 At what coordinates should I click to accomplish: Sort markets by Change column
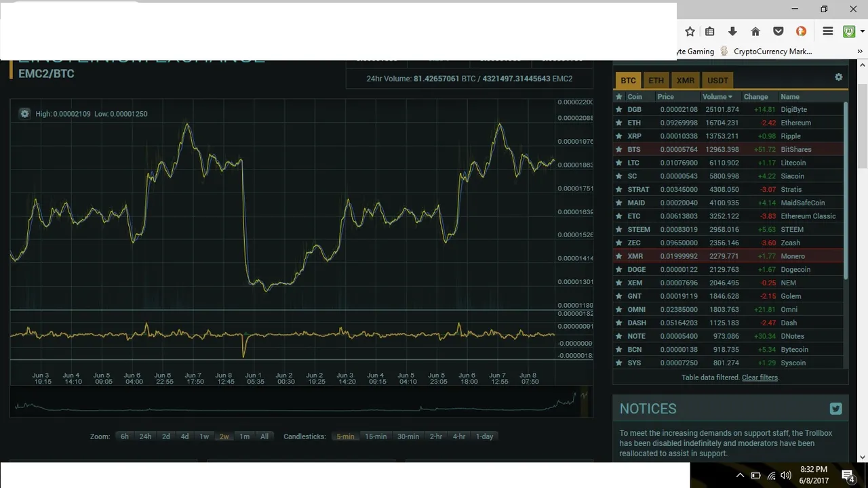(755, 97)
